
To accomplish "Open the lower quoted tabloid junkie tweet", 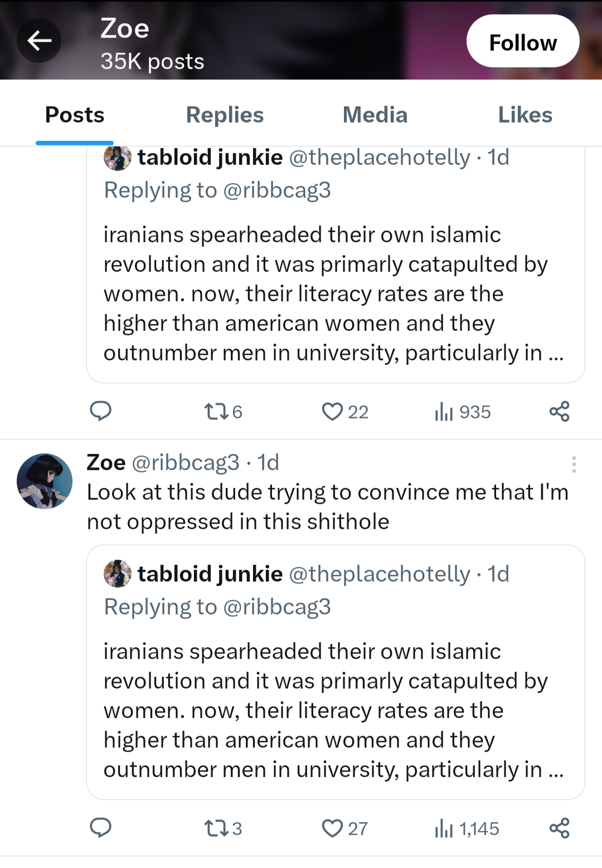I will pyautogui.click(x=336, y=672).
